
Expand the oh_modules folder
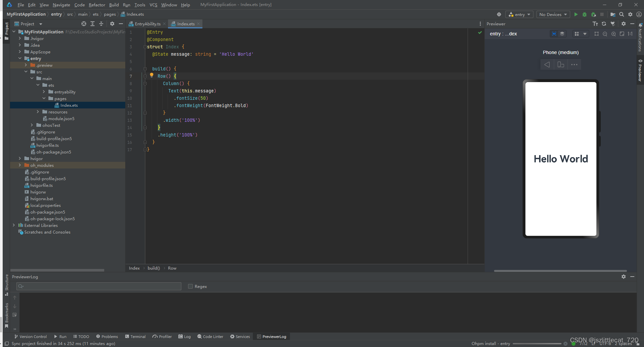coord(20,165)
